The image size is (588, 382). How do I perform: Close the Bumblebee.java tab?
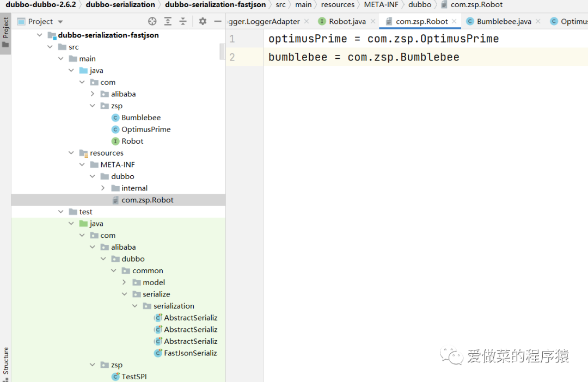[538, 21]
